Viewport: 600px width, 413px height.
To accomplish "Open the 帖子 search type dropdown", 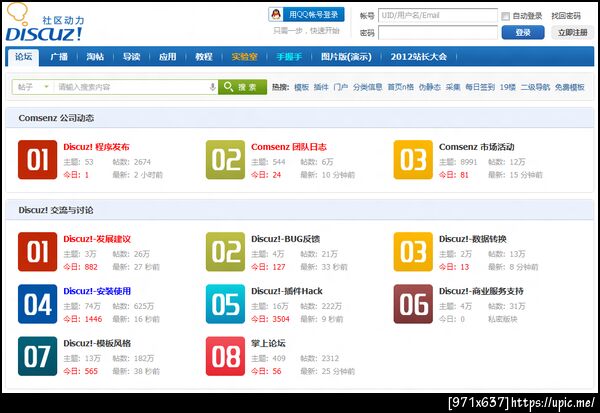I will click(33, 87).
